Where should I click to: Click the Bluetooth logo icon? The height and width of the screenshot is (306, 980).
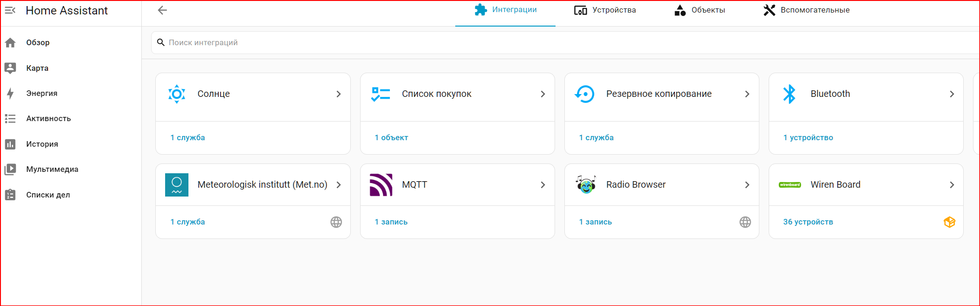tap(789, 94)
